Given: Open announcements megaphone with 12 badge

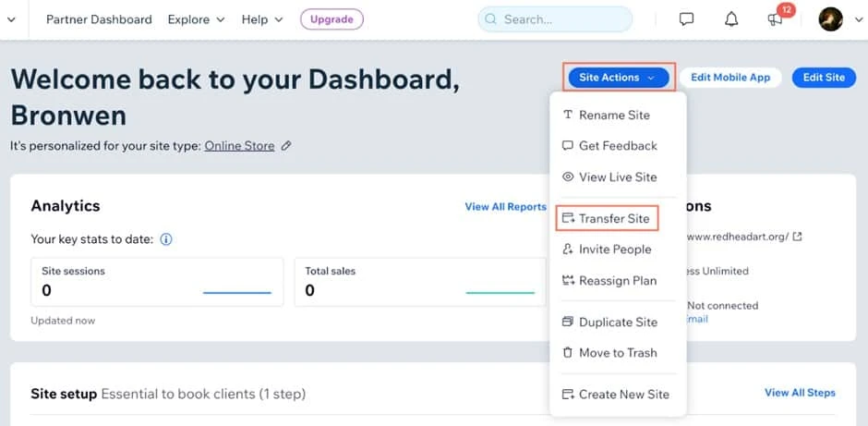Looking at the screenshot, I should coord(775,19).
